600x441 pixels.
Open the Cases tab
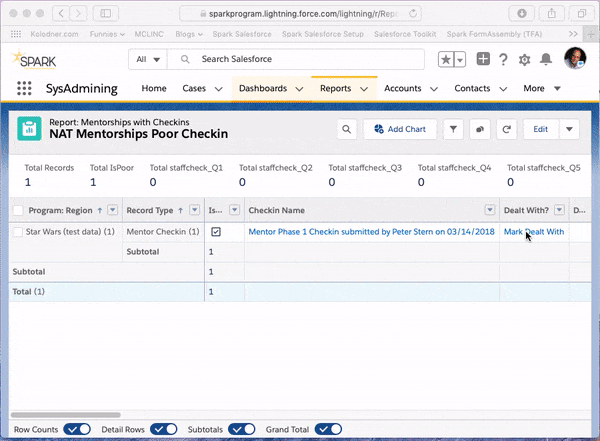[194, 88]
